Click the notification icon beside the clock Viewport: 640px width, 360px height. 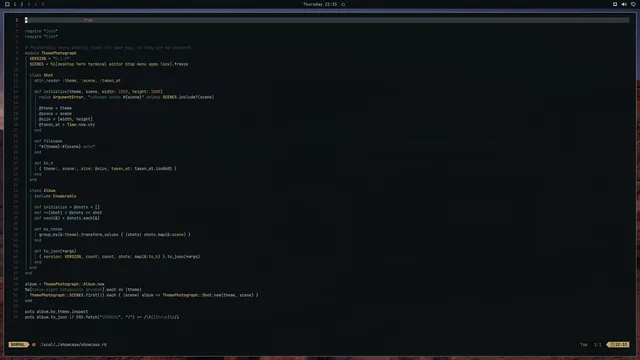tap(343, 4)
